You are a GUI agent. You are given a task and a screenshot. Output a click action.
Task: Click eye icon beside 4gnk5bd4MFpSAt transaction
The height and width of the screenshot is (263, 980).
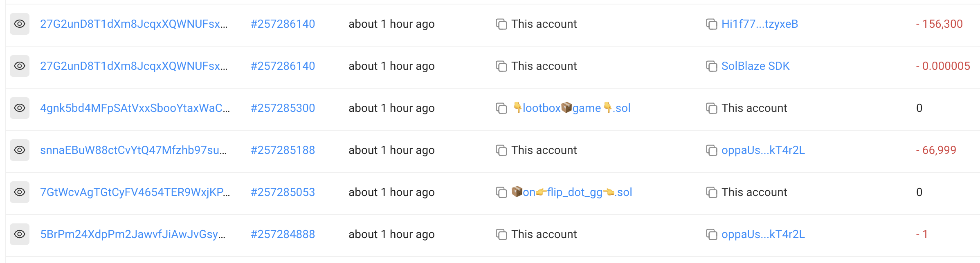click(x=20, y=108)
